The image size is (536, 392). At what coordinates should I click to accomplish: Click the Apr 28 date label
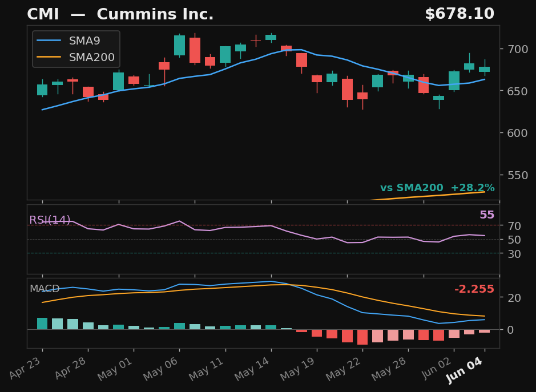click(x=71, y=367)
